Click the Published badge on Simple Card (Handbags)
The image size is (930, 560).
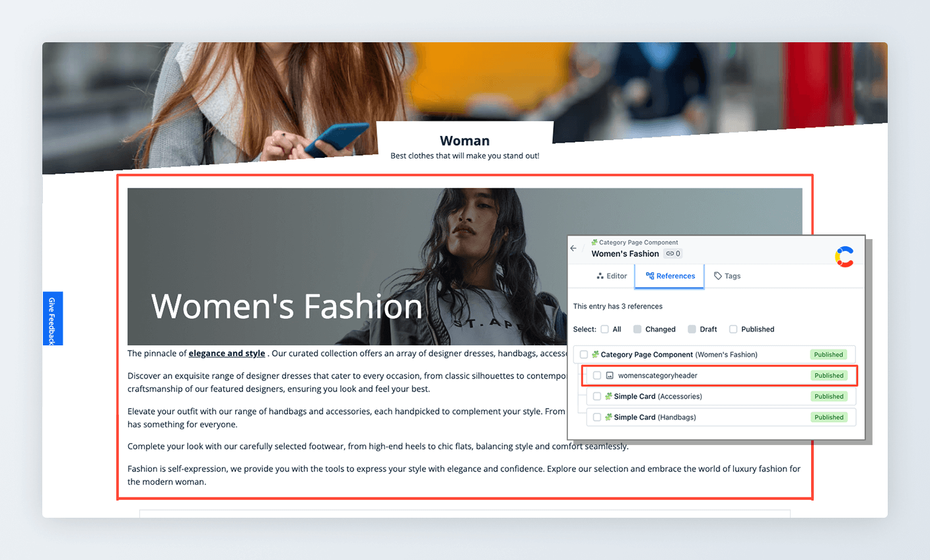tap(829, 417)
